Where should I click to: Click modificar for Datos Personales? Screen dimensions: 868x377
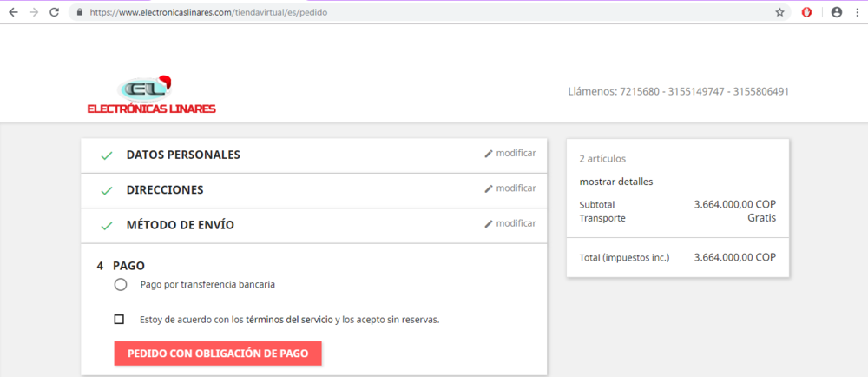pyautogui.click(x=516, y=154)
